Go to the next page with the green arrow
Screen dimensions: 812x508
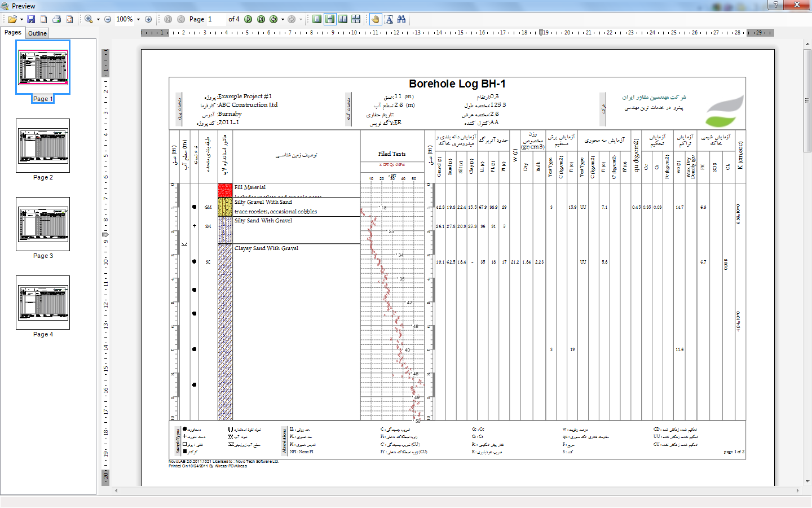pyautogui.click(x=248, y=19)
